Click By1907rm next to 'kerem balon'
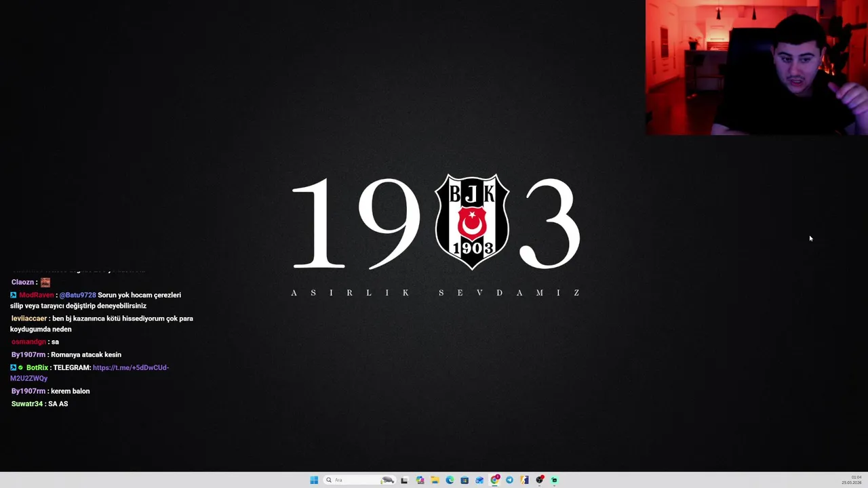 pyautogui.click(x=28, y=391)
